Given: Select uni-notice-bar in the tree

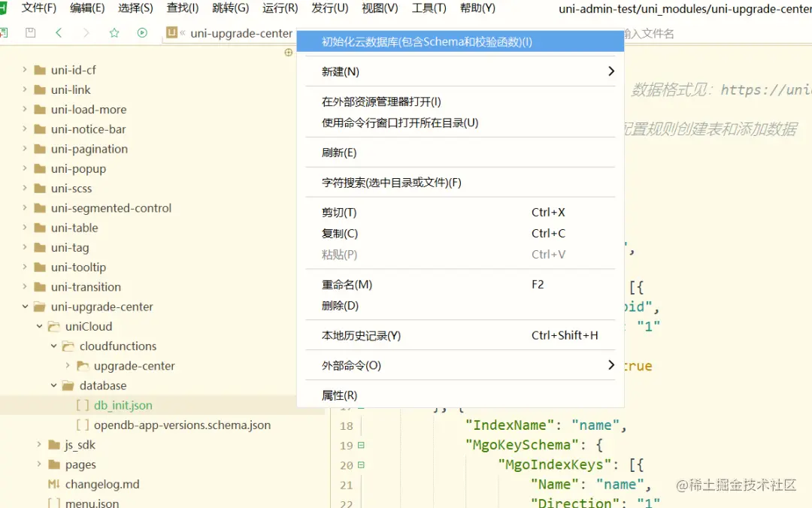Looking at the screenshot, I should coord(88,129).
